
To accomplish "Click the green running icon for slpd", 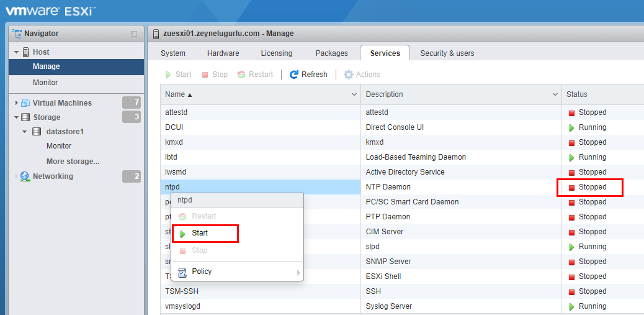I will [571, 247].
